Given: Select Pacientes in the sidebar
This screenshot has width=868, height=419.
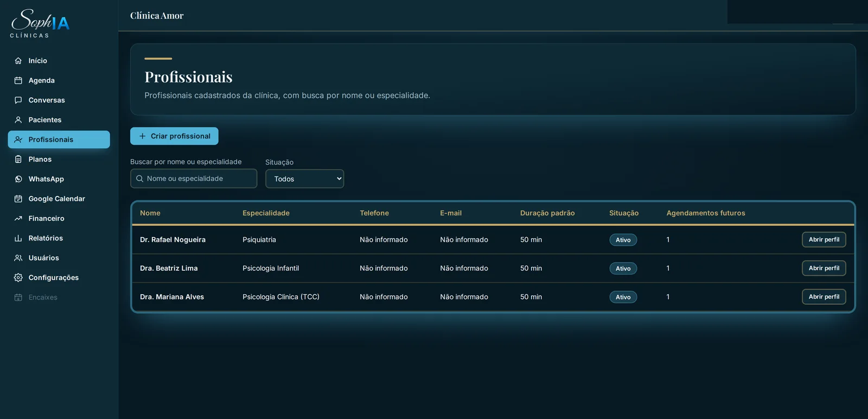Looking at the screenshot, I should pos(59,120).
